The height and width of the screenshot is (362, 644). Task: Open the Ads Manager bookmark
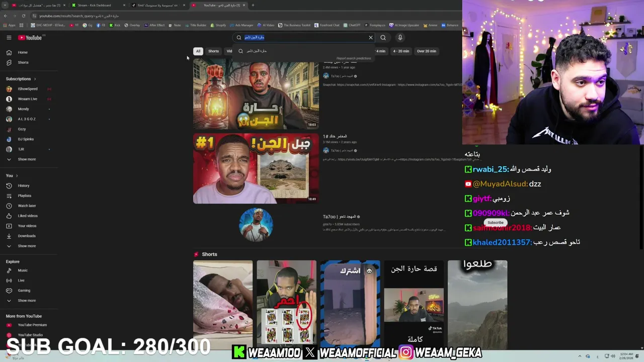coord(242,25)
